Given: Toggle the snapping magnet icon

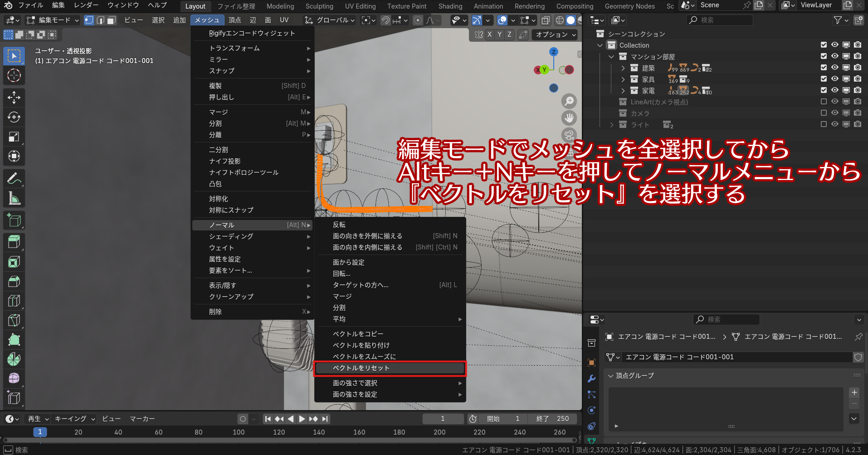Looking at the screenshot, I should (x=385, y=20).
